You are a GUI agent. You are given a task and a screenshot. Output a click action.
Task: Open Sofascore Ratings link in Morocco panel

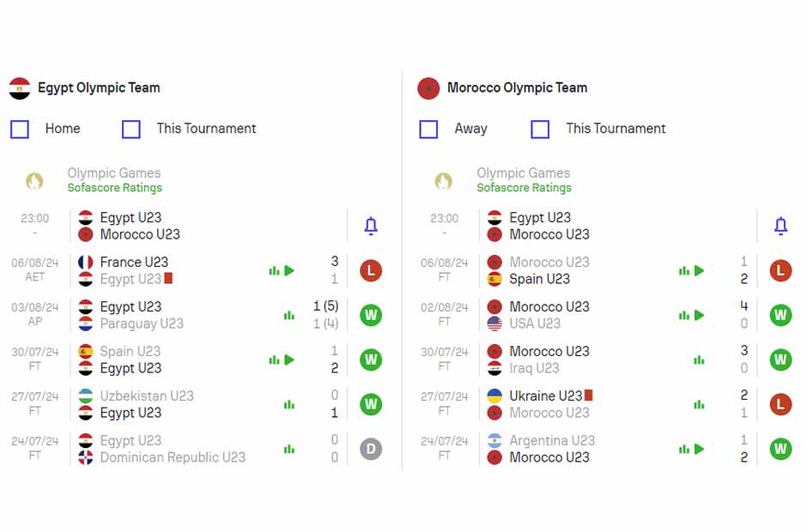524,188
